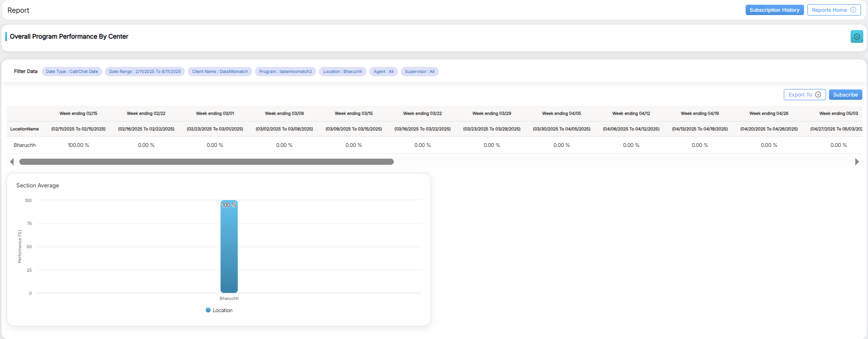Click the Week ending 02/15 column header
Viewport: 868px width, 339px height.
click(79, 113)
